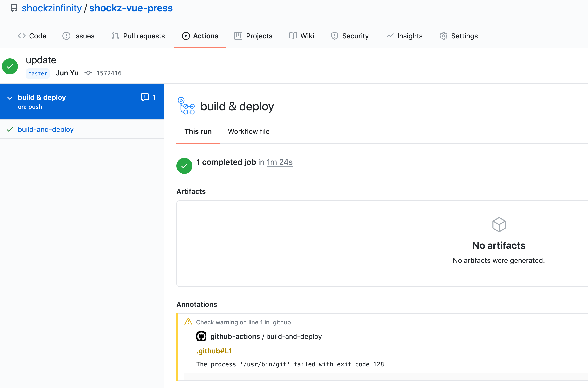Collapse the build & deploy workflow chevron
Viewport: 588px width, 388px height.
pos(10,98)
